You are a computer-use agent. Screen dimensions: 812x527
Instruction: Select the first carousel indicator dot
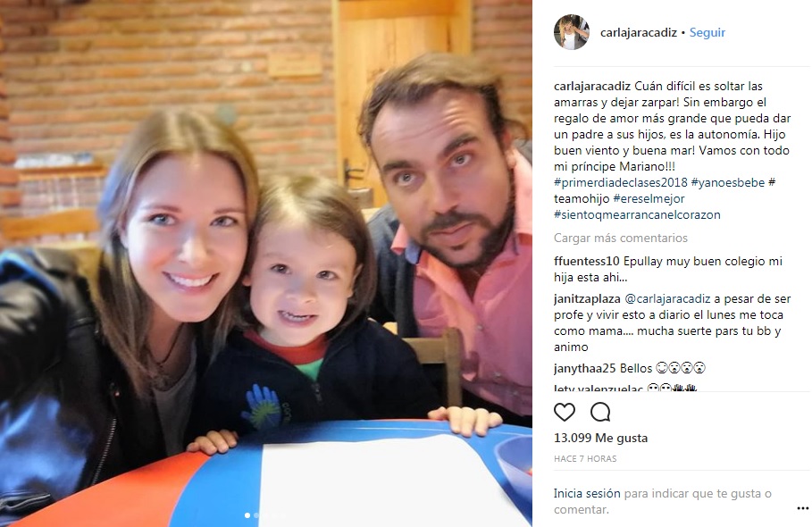tap(247, 515)
